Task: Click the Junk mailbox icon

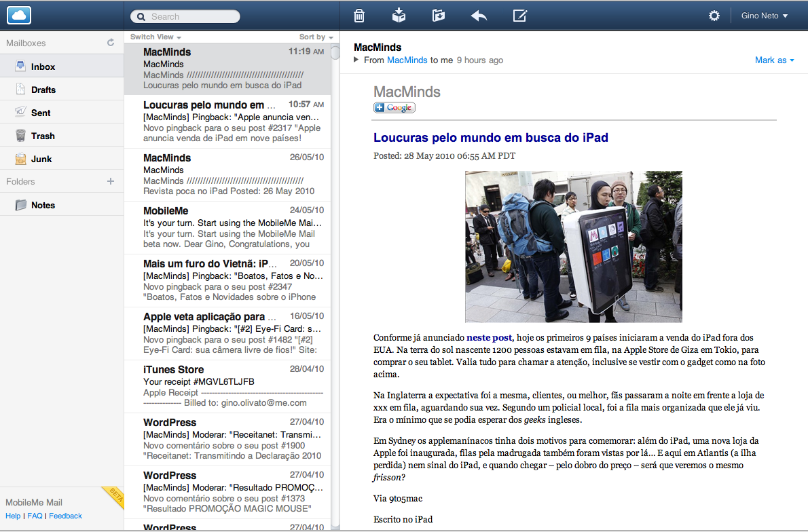Action: [20, 159]
